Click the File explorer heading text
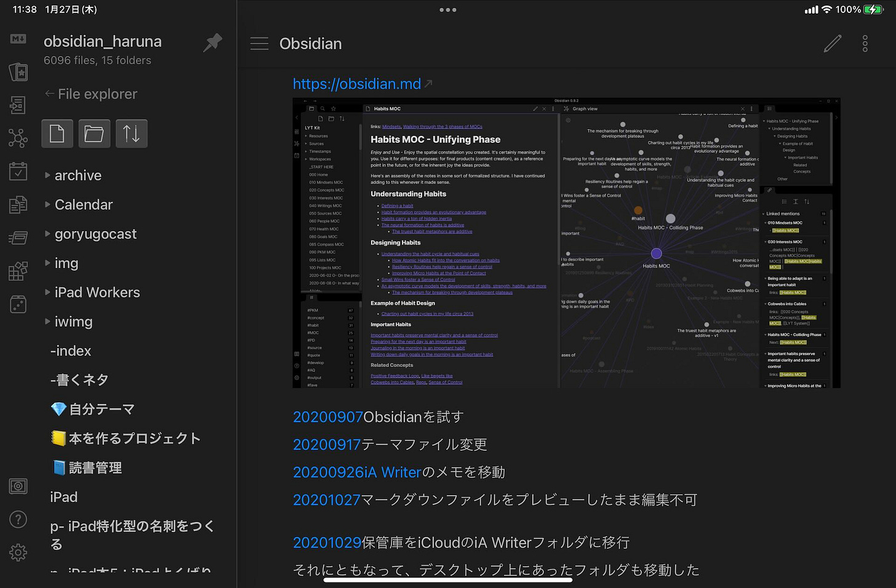Screen dimensions: 896x588 tap(98, 94)
